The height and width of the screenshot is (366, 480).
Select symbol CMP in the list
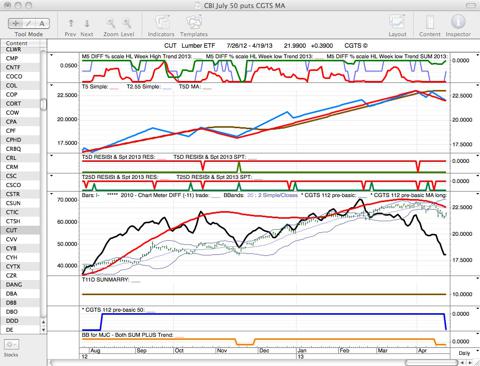20,58
